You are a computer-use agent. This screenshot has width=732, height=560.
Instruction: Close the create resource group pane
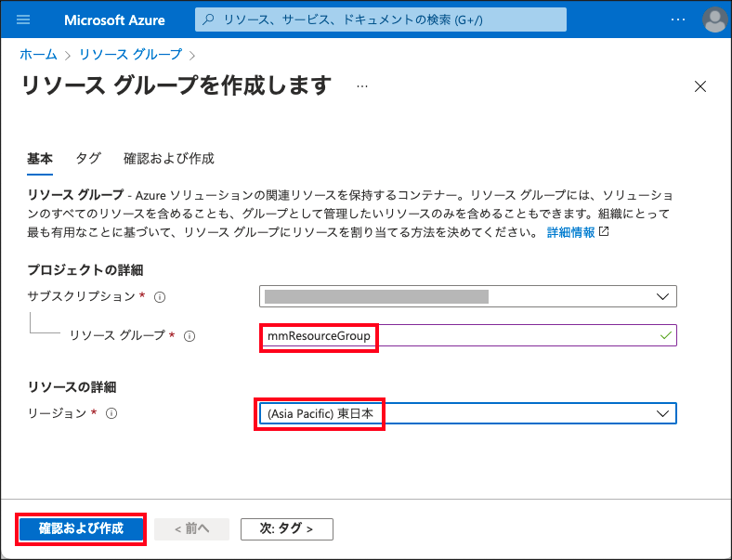click(x=699, y=86)
